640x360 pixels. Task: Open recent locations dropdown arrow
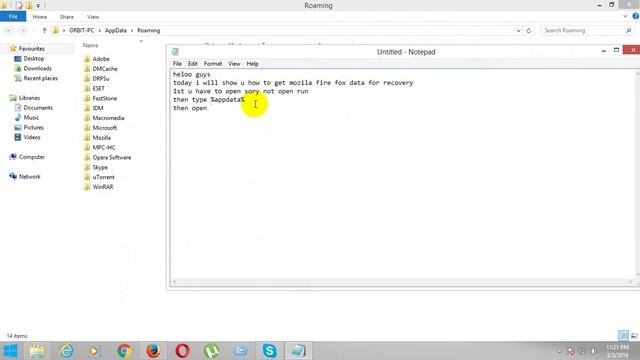pos(34,31)
